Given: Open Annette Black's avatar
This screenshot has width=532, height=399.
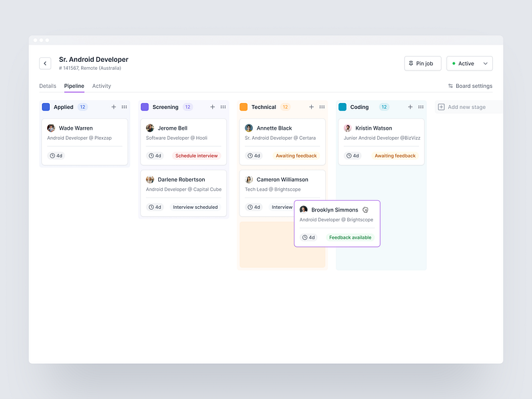Looking at the screenshot, I should coord(249,128).
